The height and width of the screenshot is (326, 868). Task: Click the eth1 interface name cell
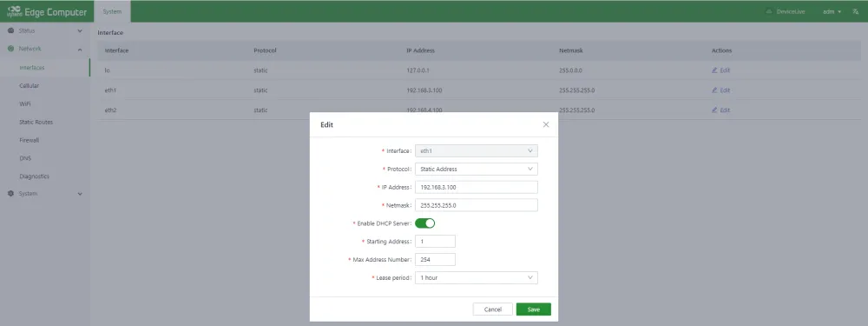[111, 90]
